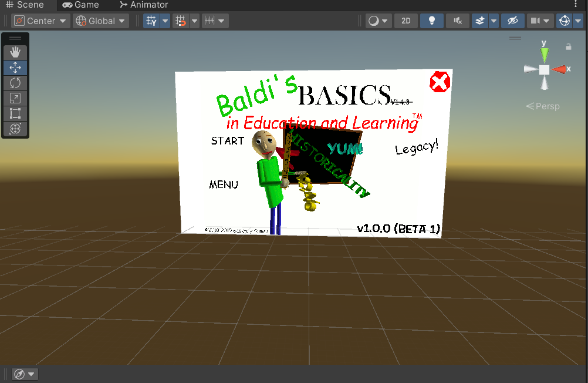588x383 pixels.
Task: Expand grid snapping settings arrow
Action: (194, 21)
